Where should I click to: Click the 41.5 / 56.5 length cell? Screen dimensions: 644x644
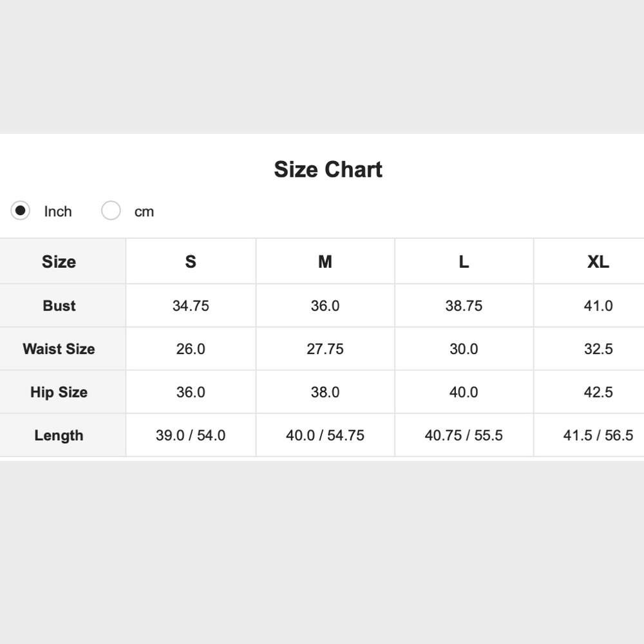598,435
